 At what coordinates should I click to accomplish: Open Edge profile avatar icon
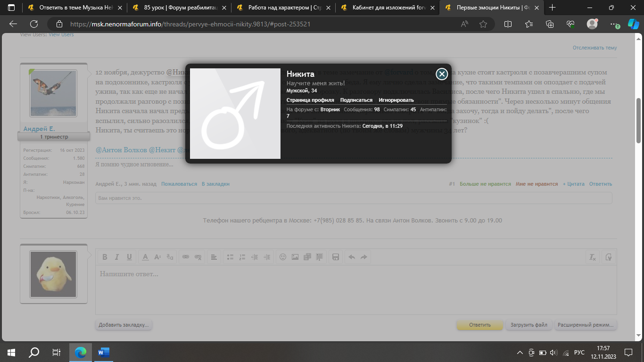[x=592, y=24]
